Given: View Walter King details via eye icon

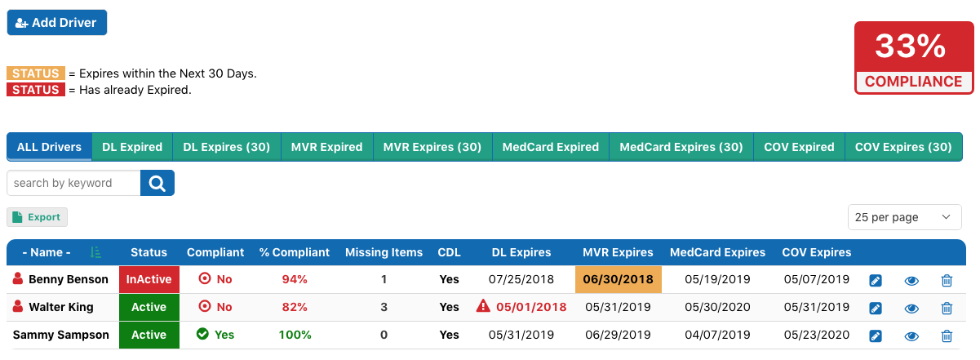Looking at the screenshot, I should (x=912, y=309).
